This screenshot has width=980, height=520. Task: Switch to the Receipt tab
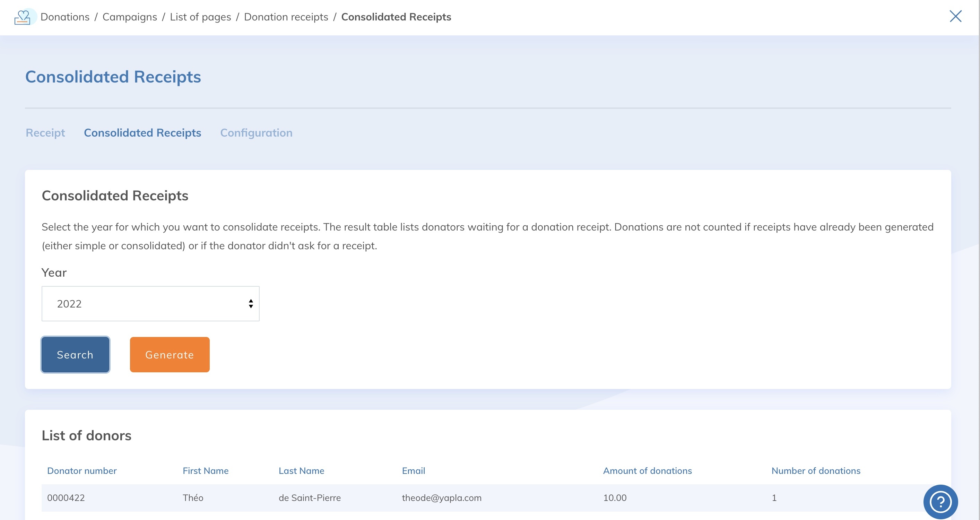45,133
